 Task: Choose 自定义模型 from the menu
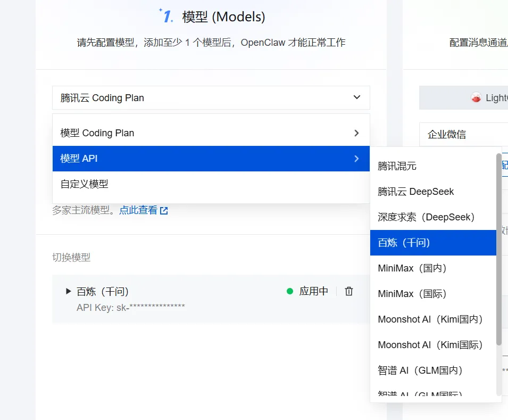pos(211,184)
